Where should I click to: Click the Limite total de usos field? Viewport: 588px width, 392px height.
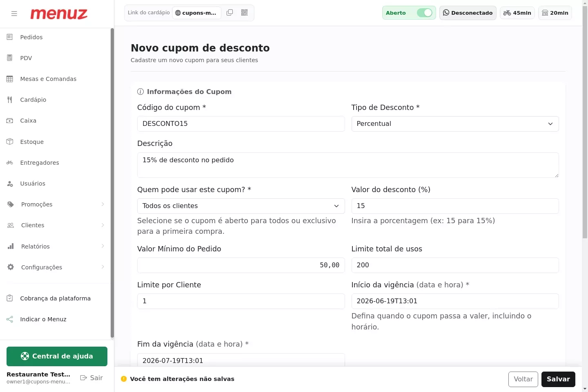[455, 265]
